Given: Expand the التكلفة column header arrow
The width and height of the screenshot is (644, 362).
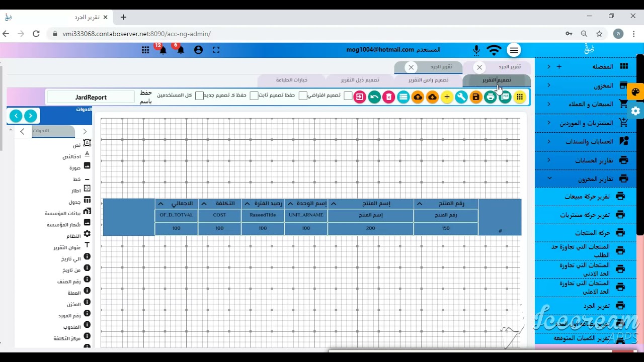Looking at the screenshot, I should point(204,204).
